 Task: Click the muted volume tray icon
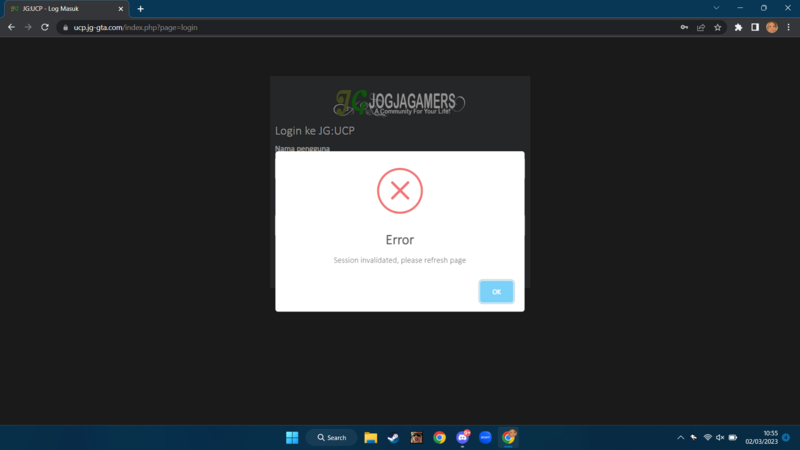coord(720,437)
